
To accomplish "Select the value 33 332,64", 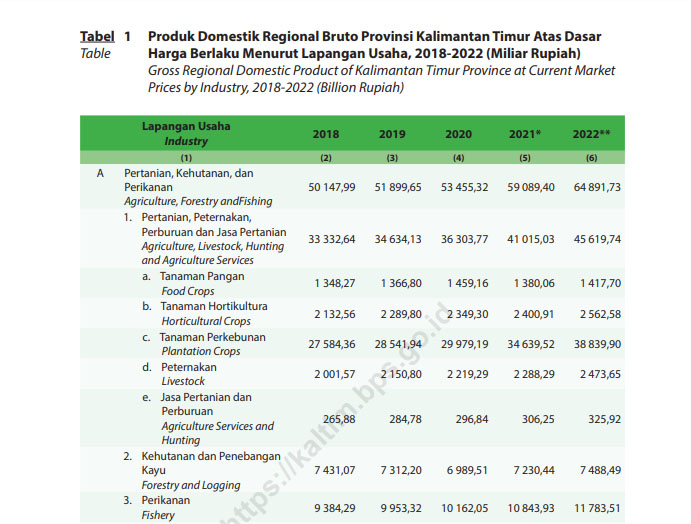I will 332,239.
